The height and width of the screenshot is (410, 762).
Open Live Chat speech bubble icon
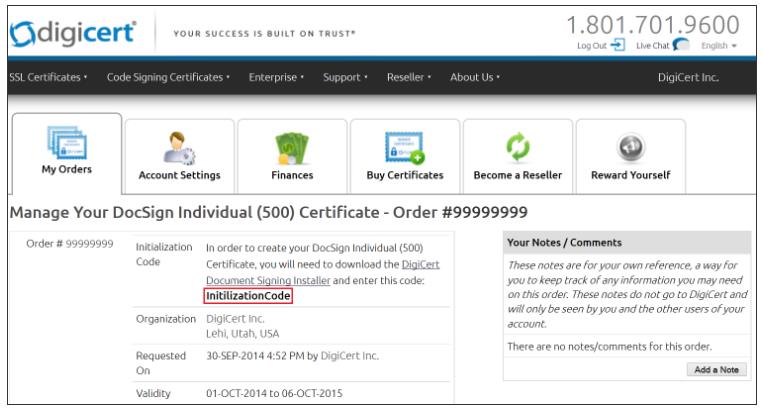tap(681, 45)
